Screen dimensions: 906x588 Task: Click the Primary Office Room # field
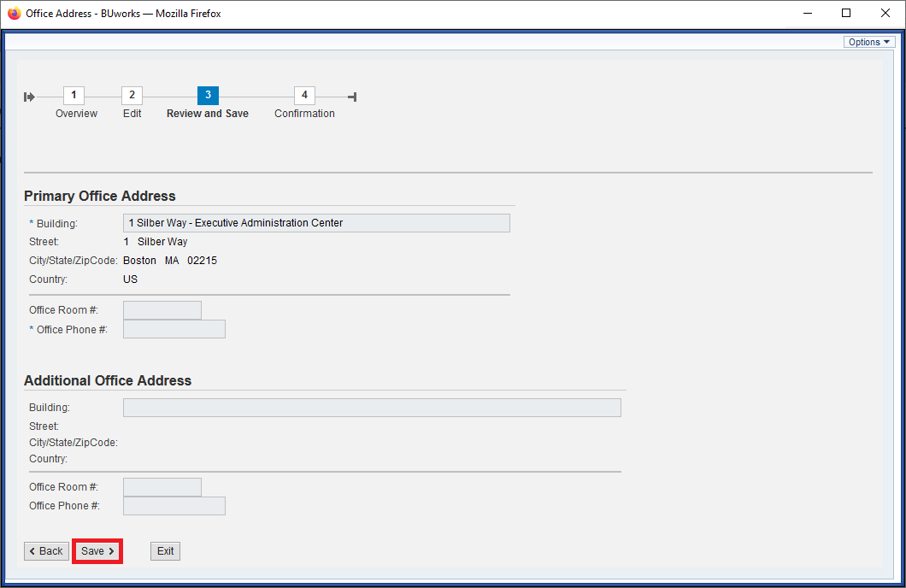(x=162, y=310)
